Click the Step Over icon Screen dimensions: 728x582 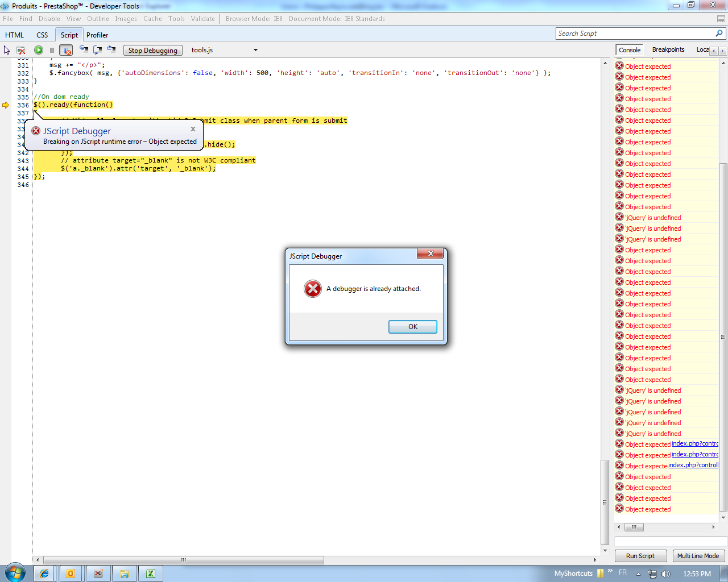click(98, 49)
